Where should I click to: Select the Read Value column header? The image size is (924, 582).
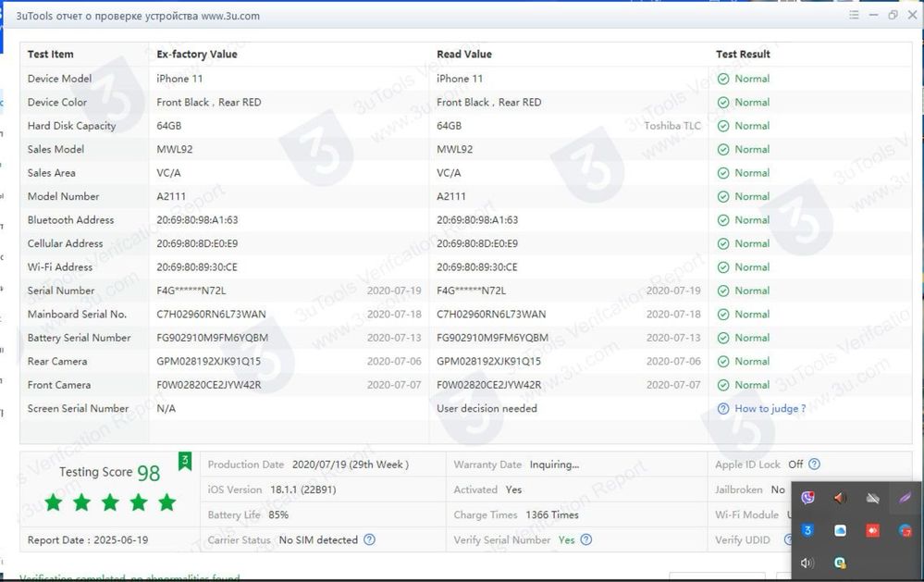463,55
